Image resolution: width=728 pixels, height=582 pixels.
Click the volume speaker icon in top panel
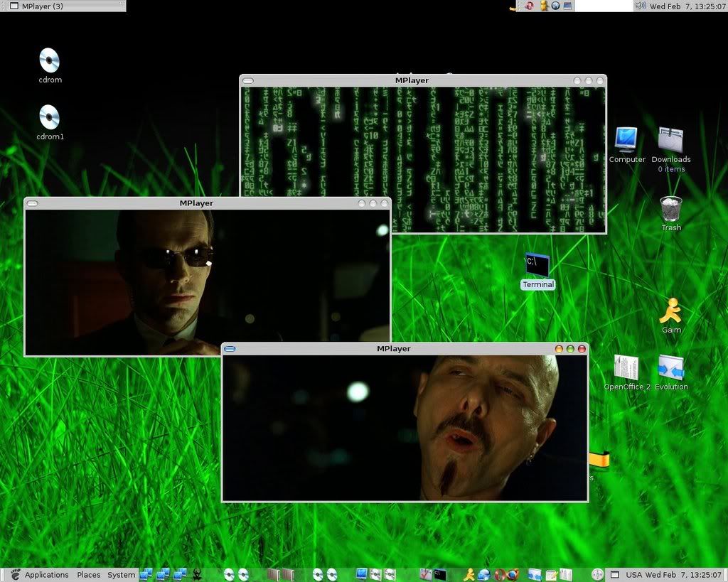click(x=641, y=6)
